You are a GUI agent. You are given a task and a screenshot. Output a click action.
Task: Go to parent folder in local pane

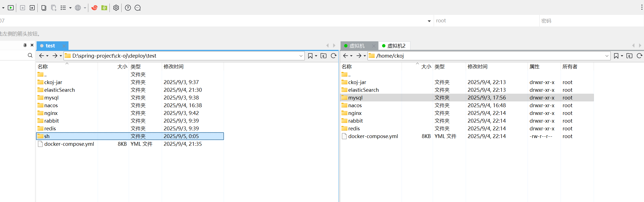pyautogui.click(x=324, y=56)
